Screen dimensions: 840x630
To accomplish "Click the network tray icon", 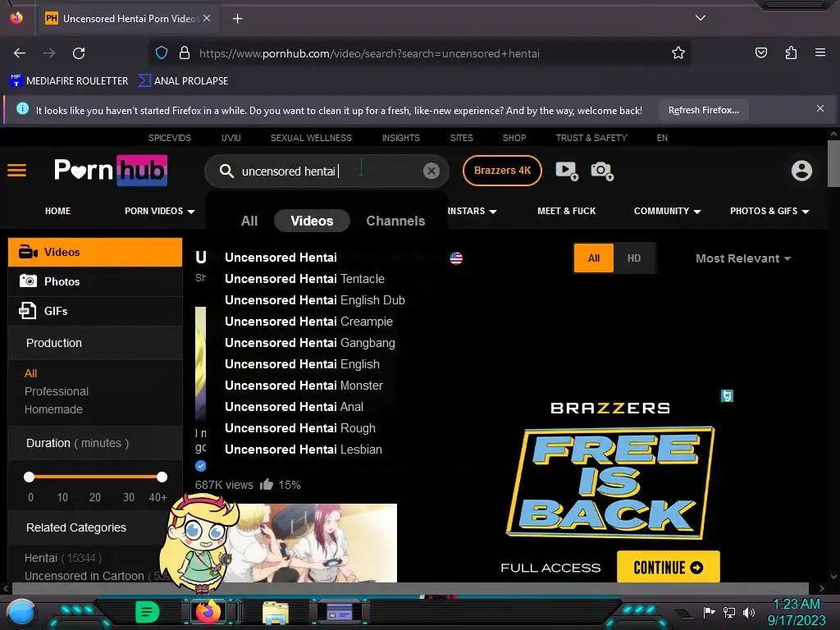I will click(x=729, y=612).
